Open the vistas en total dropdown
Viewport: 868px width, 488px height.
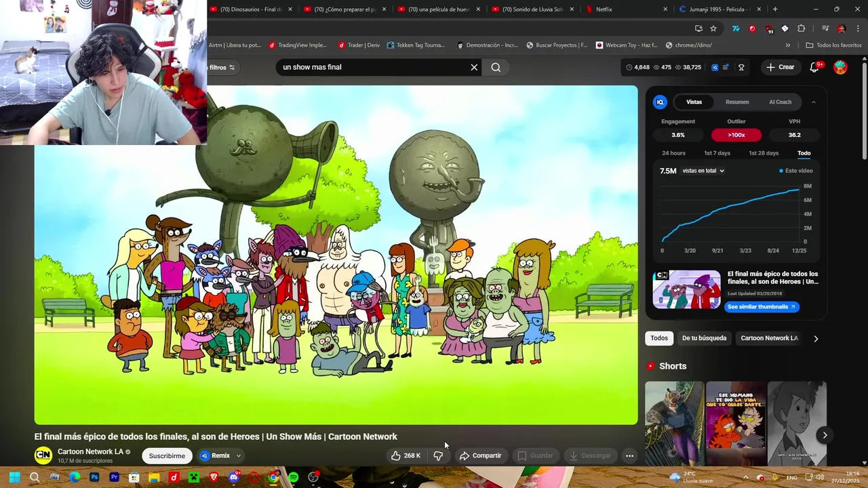(703, 171)
